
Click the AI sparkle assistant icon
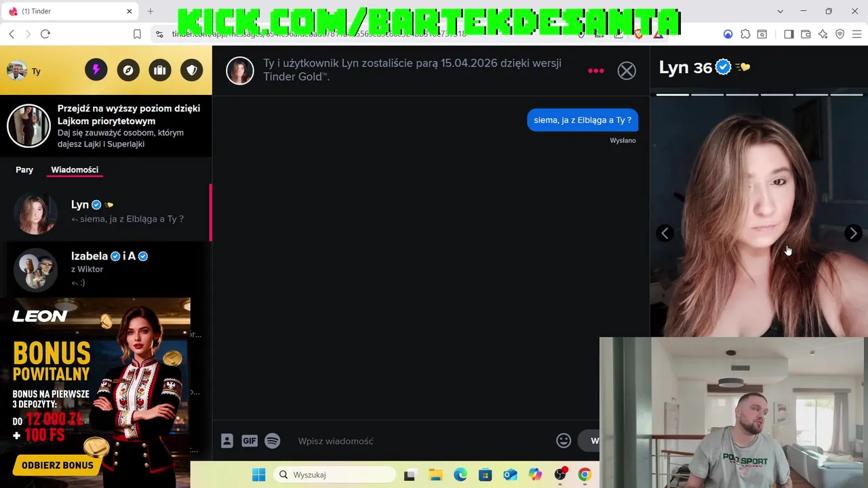823,34
